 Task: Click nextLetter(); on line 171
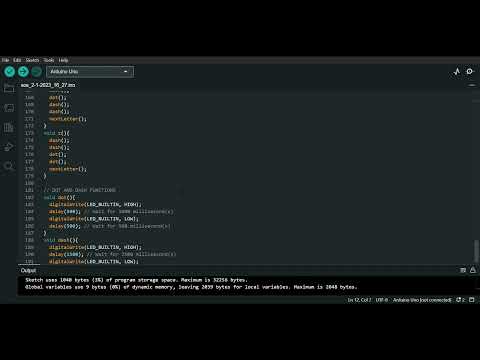68,119
